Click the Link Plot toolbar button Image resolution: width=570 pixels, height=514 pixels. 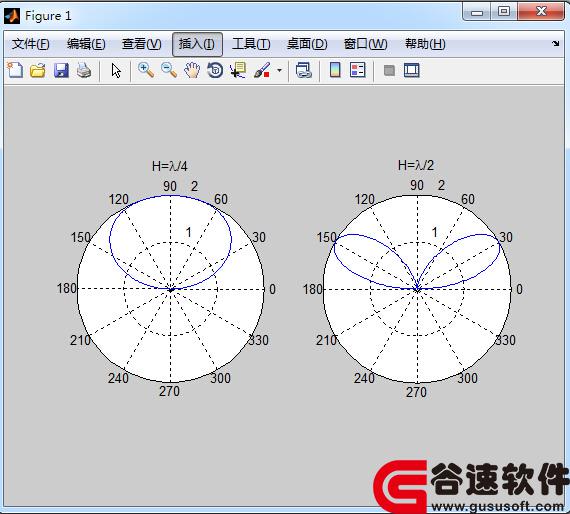[x=304, y=70]
